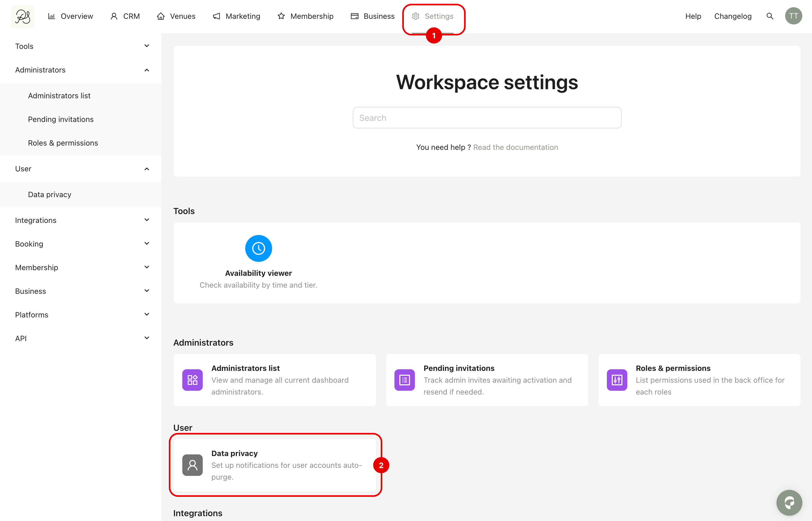Expand the Tools sidebar section
Image resolution: width=812 pixels, height=521 pixels.
point(147,46)
